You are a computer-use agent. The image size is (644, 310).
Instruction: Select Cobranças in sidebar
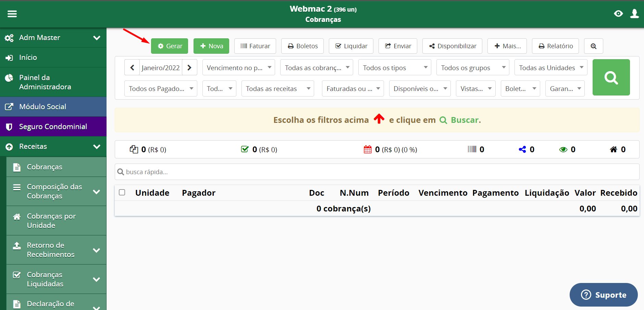pyautogui.click(x=56, y=167)
